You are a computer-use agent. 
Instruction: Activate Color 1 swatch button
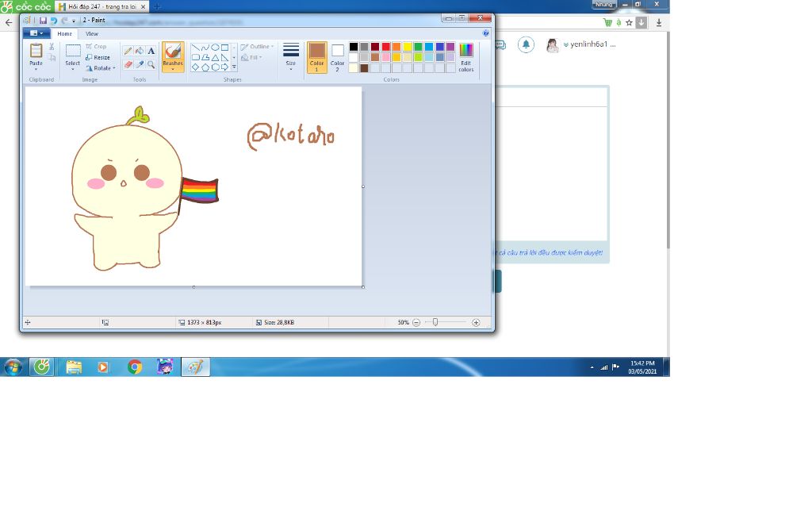317,57
